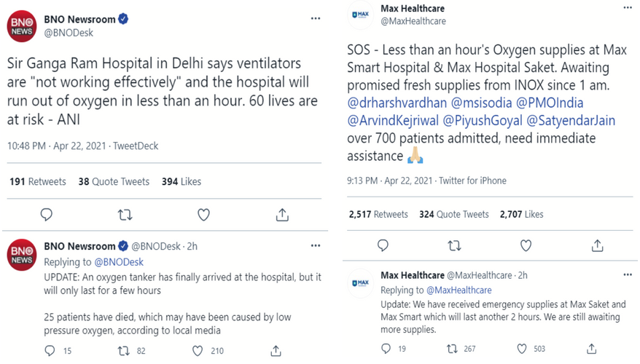Like the BNO Newsroom main tweet
The width and height of the screenshot is (640, 364).
coord(203,215)
